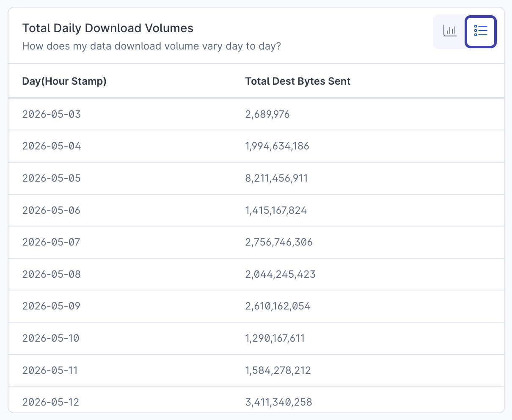Select the 2026-05-10 date cell

pyautogui.click(x=51, y=338)
